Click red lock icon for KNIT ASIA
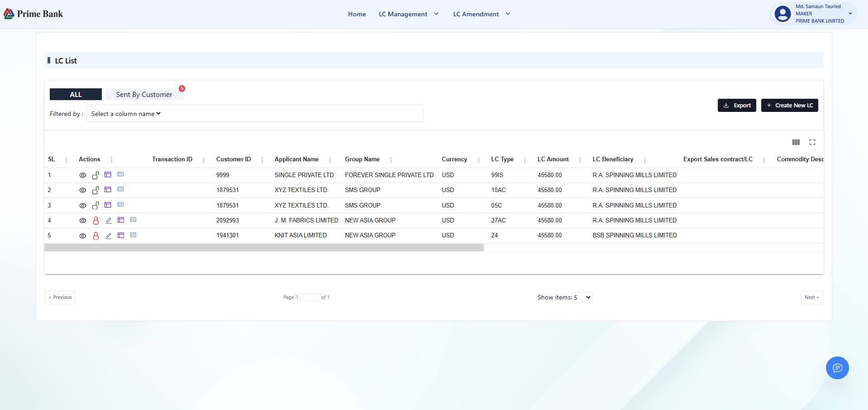Viewport: 868px width, 410px height. [95, 236]
